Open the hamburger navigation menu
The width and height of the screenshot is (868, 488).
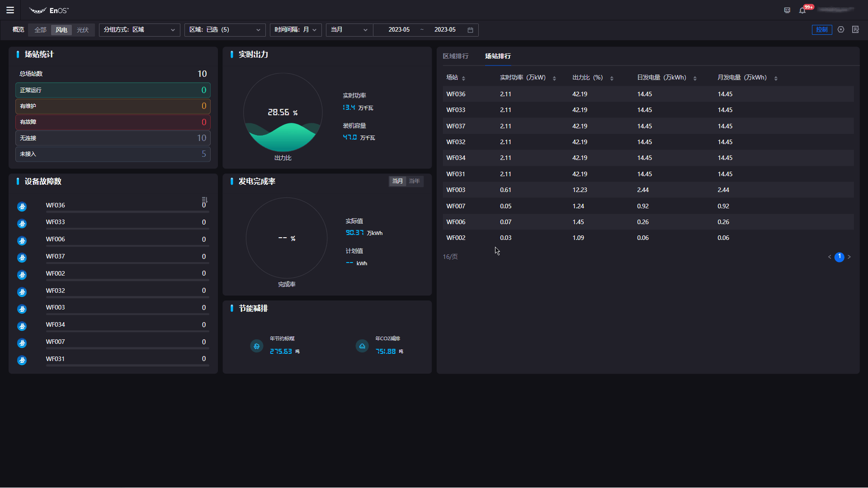click(10, 10)
